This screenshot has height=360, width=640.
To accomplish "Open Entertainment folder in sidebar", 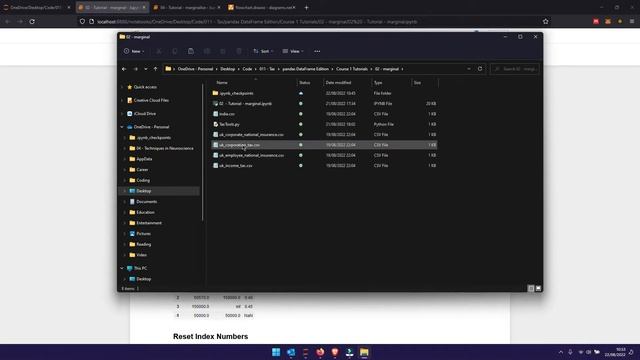I will coord(149,223).
